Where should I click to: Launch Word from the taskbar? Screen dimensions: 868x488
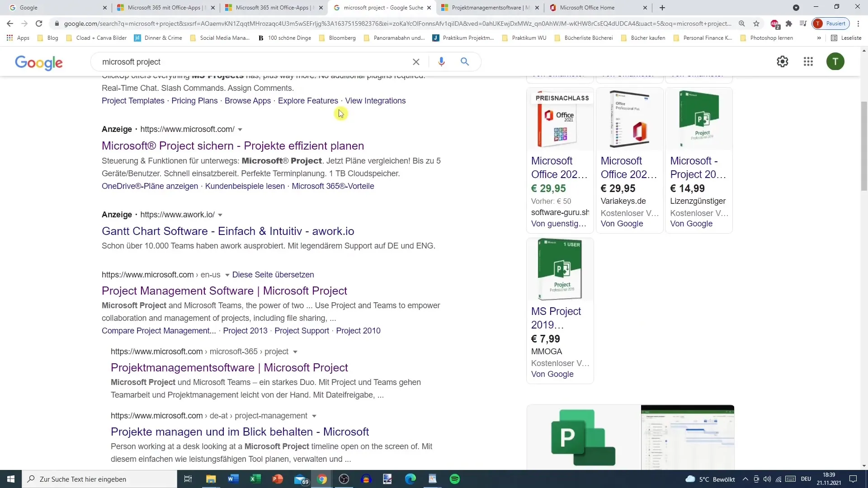[233, 479]
